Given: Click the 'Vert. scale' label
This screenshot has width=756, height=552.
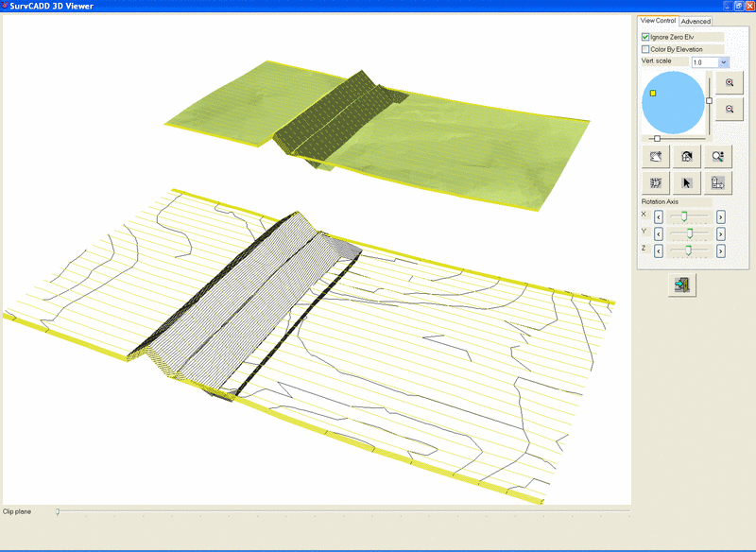Looking at the screenshot, I should point(656,60).
